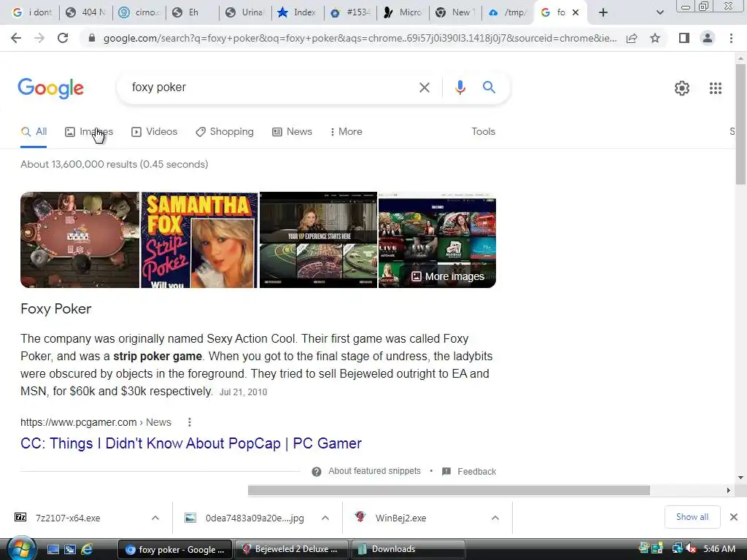Viewport: 747px width, 560px height.
Task: Open the Tools search options
Action: 483,131
